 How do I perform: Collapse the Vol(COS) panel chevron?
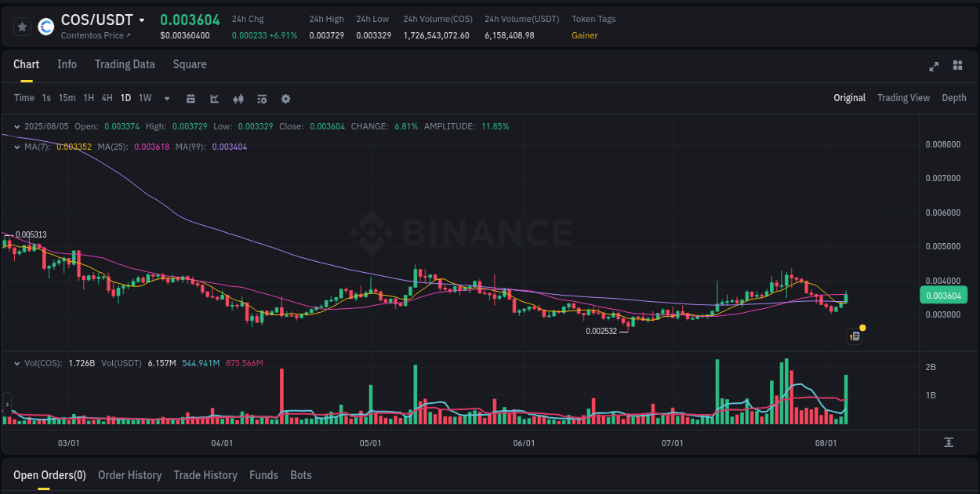tap(16, 363)
